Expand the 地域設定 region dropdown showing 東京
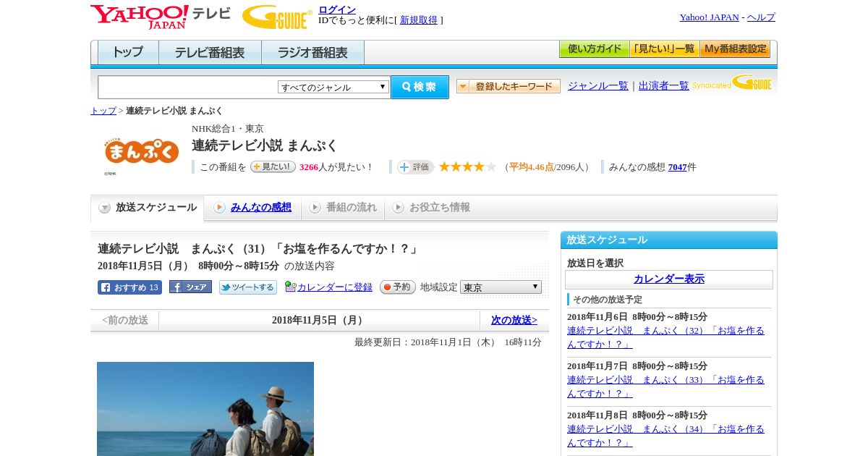868x456 pixels. click(x=501, y=287)
